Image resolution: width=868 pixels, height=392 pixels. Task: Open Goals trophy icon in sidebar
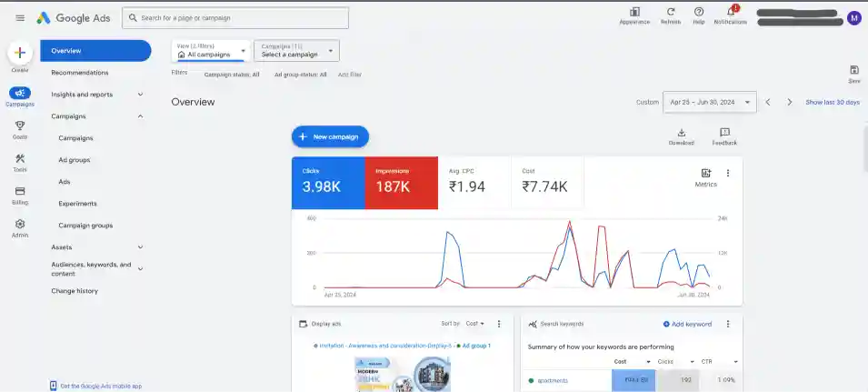pyautogui.click(x=20, y=126)
